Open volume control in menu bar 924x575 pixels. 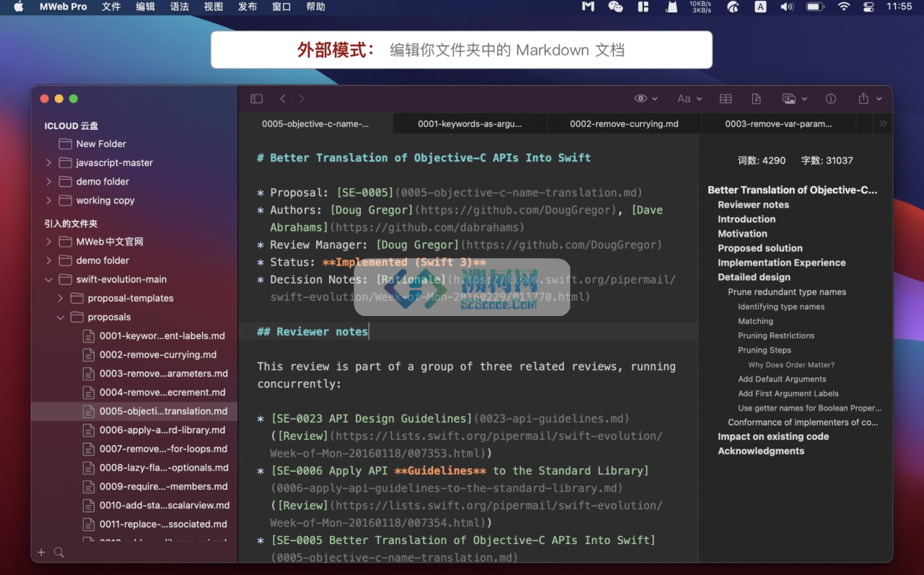point(788,6)
